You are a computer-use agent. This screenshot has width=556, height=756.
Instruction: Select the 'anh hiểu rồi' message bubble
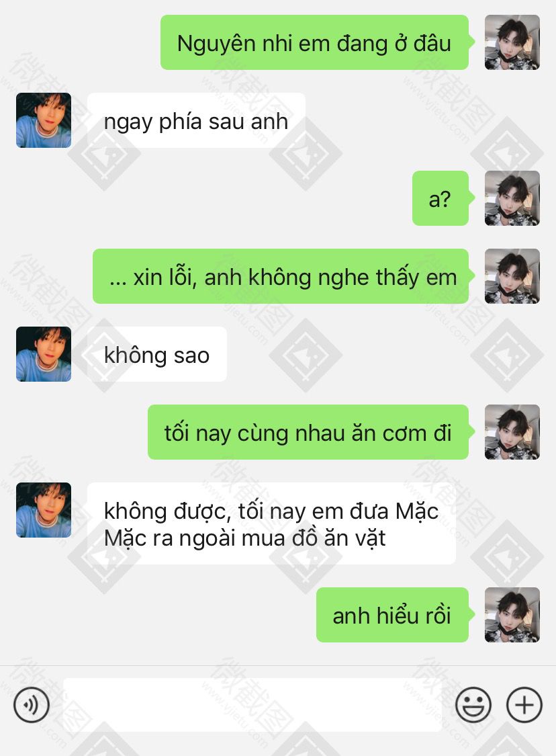[392, 615]
